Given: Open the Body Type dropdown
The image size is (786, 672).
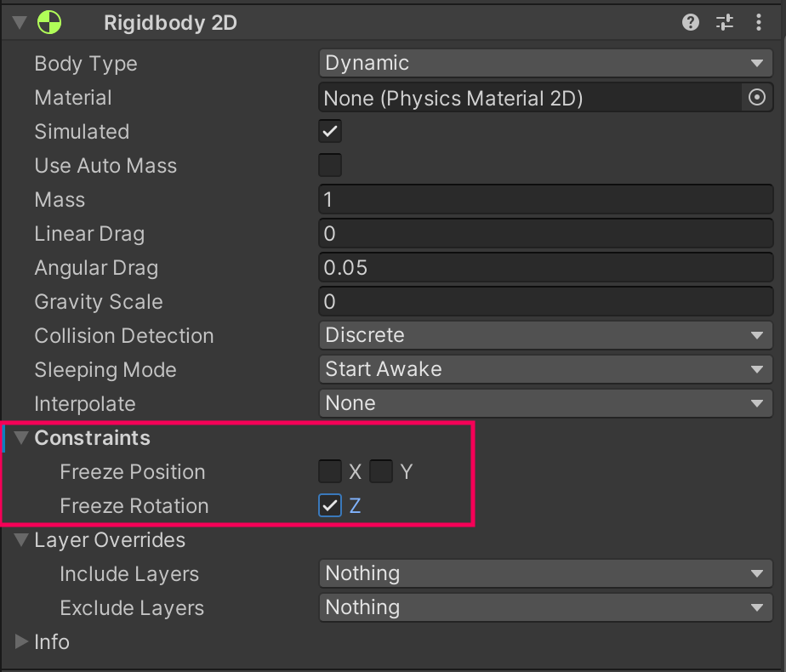Looking at the screenshot, I should click(x=545, y=64).
